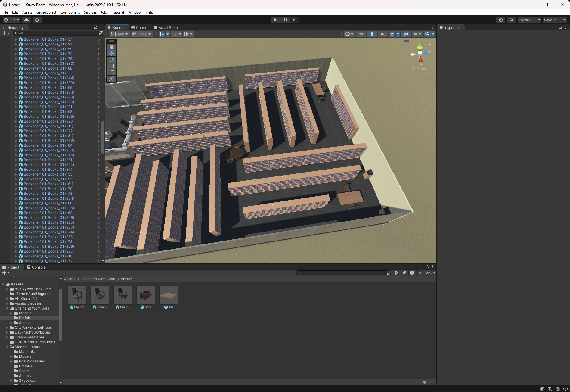This screenshot has width=570, height=392.
Task: Open Hierarchy search in window icon
Action: tap(101, 33)
